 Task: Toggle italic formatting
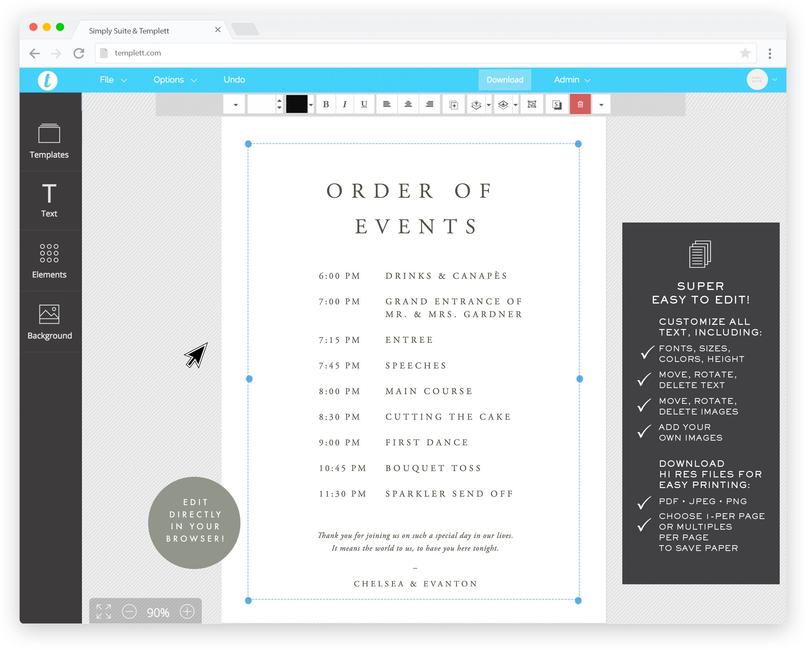(x=344, y=105)
